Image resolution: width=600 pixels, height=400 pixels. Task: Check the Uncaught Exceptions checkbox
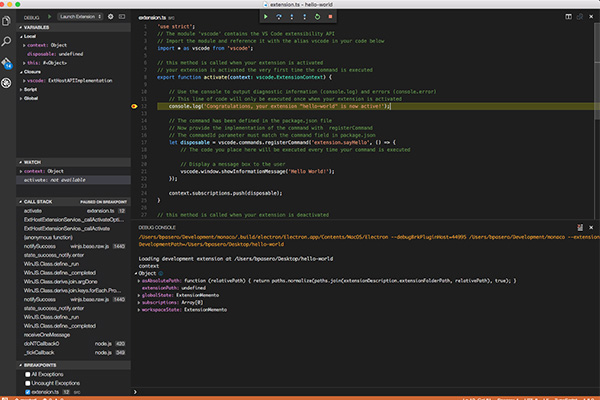point(29,382)
